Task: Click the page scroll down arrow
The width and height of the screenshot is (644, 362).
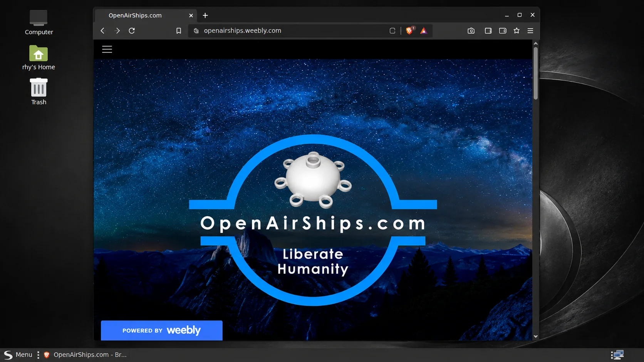Action: [x=535, y=337]
